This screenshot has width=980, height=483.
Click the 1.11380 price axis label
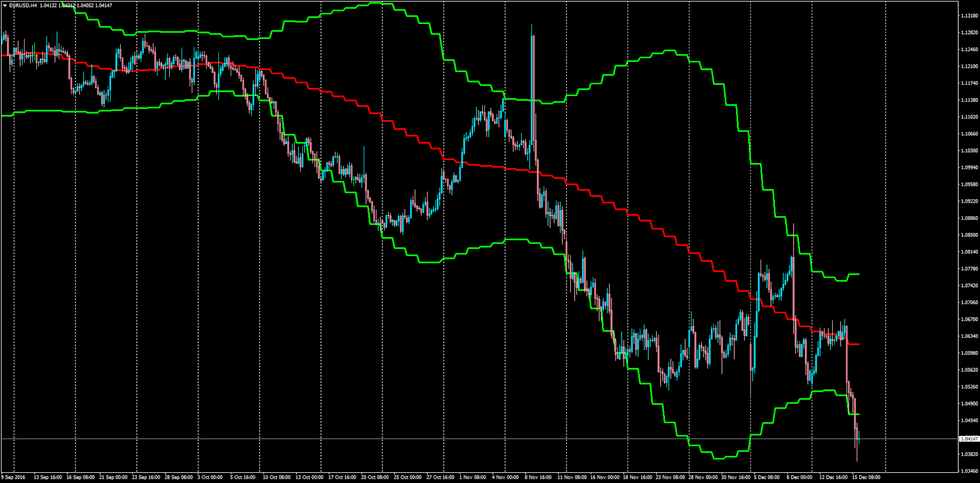coord(969,100)
